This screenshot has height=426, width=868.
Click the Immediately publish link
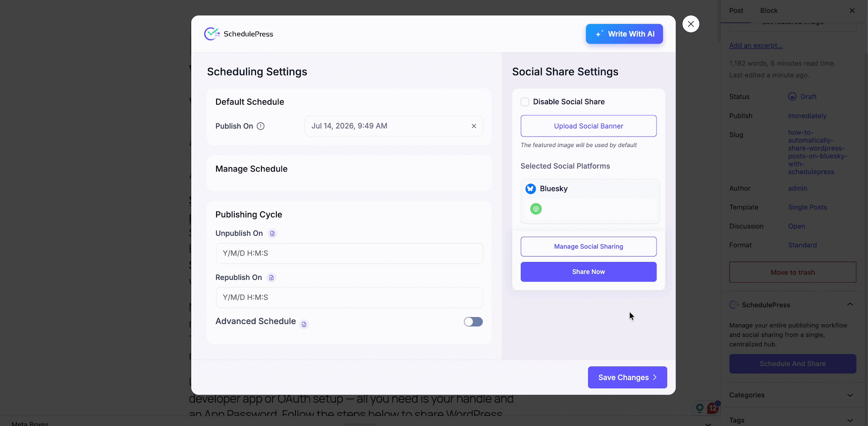[x=807, y=116]
